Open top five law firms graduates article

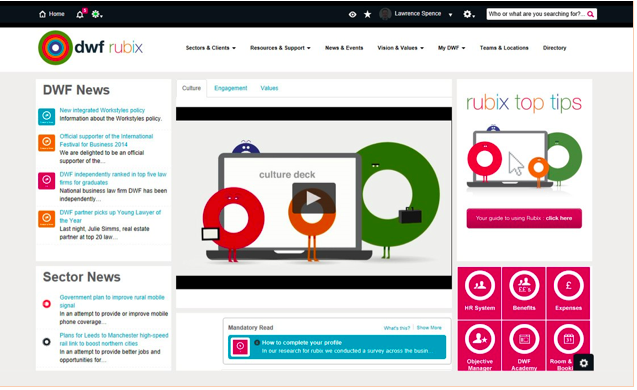(x=113, y=178)
